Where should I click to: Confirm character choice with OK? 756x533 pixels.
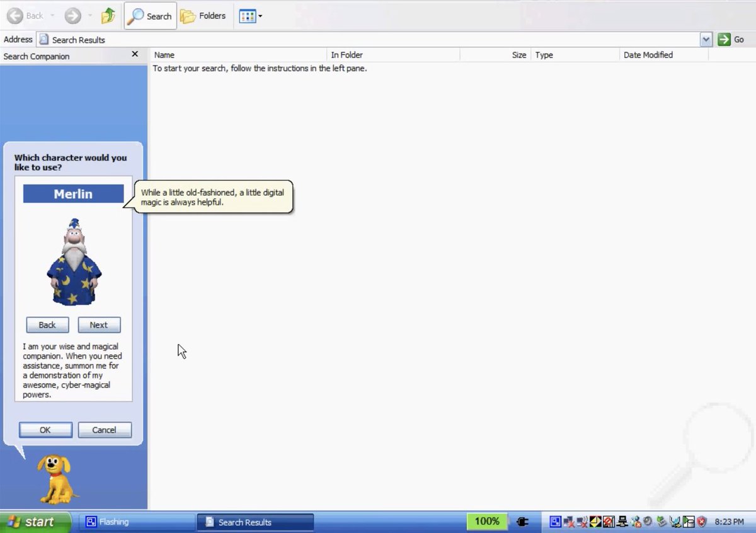pos(45,429)
